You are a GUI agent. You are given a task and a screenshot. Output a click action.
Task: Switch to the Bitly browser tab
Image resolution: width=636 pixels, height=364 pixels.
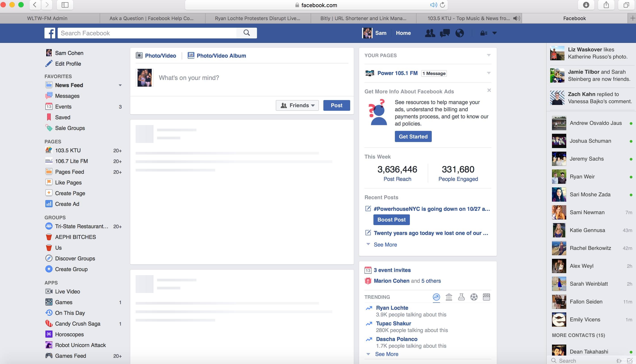363,18
